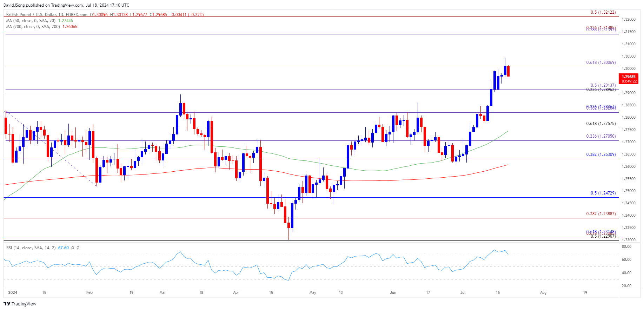Click the May label on the time axis

(x=313, y=292)
